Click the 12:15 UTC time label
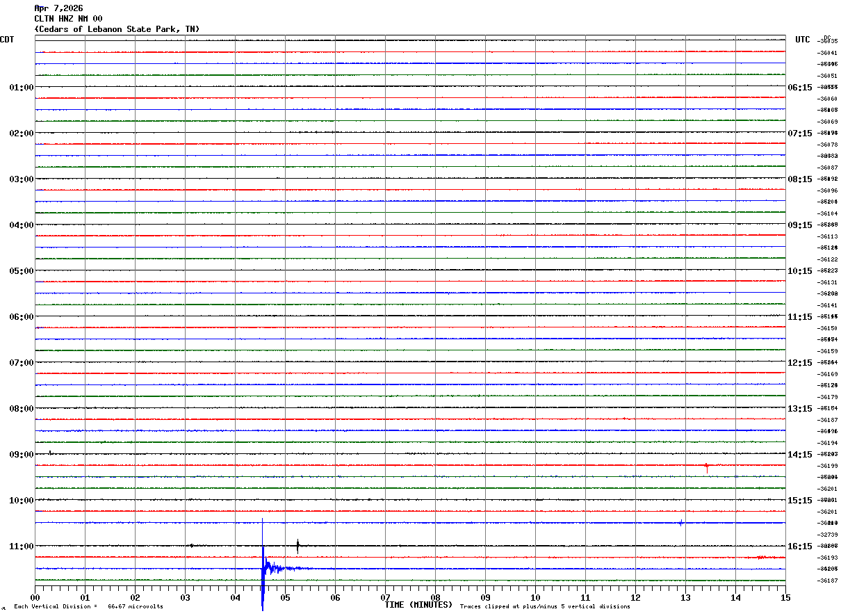Viewport: 841px width, 616px height. [x=800, y=363]
